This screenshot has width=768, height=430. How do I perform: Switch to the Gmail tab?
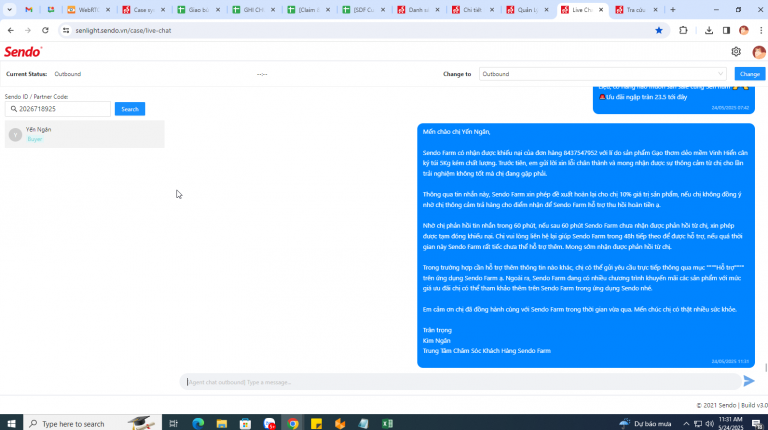(29, 10)
